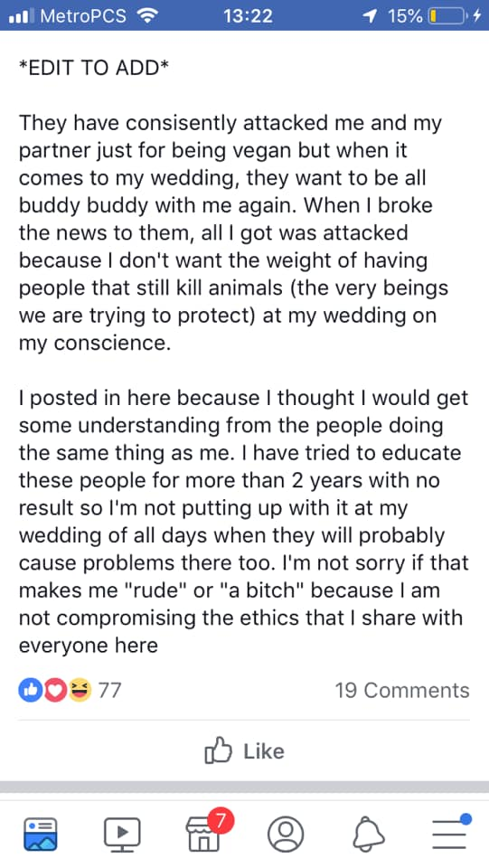View the 19 Comments link
The image size is (489, 868).
(402, 690)
